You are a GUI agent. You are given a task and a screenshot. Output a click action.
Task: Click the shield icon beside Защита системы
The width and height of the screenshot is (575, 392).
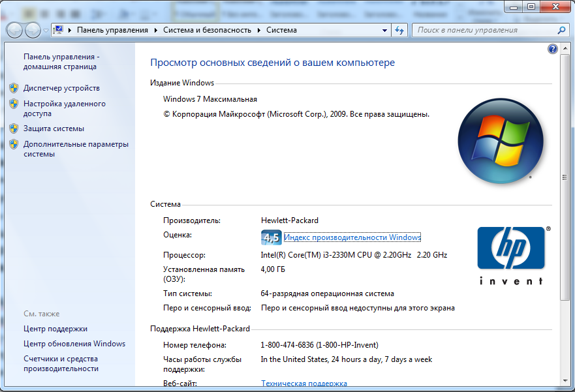(x=14, y=128)
